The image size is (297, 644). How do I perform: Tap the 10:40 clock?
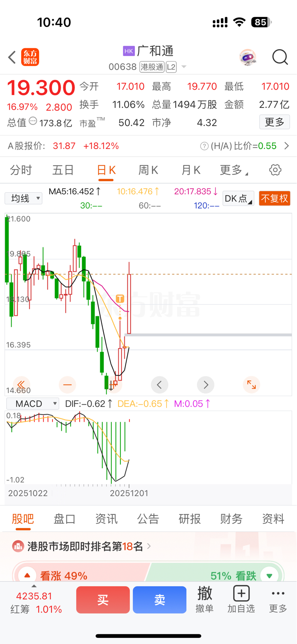pyautogui.click(x=54, y=22)
